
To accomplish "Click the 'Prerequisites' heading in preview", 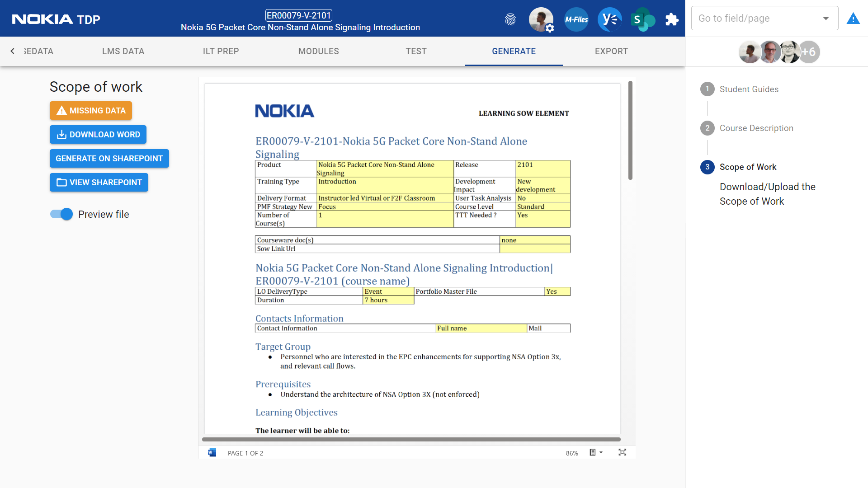I will point(283,384).
